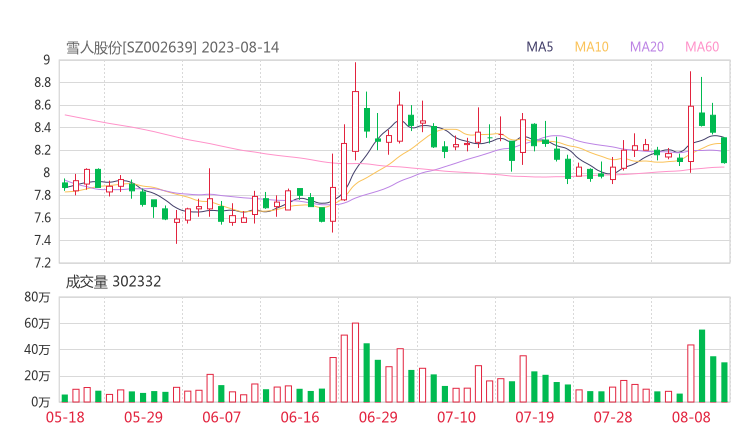Click the price axis value 9

[46, 60]
